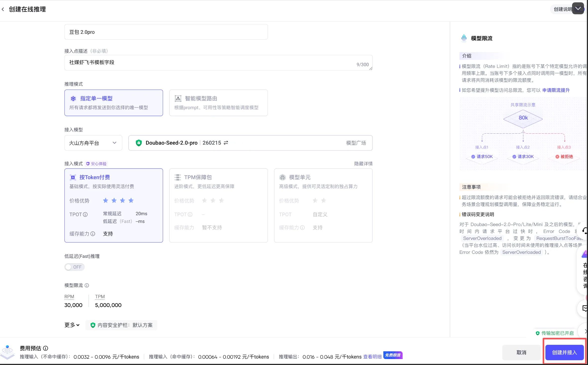This screenshot has height=365, width=588.
Task: Click the RPM label under 模型限流
Action: (69, 297)
